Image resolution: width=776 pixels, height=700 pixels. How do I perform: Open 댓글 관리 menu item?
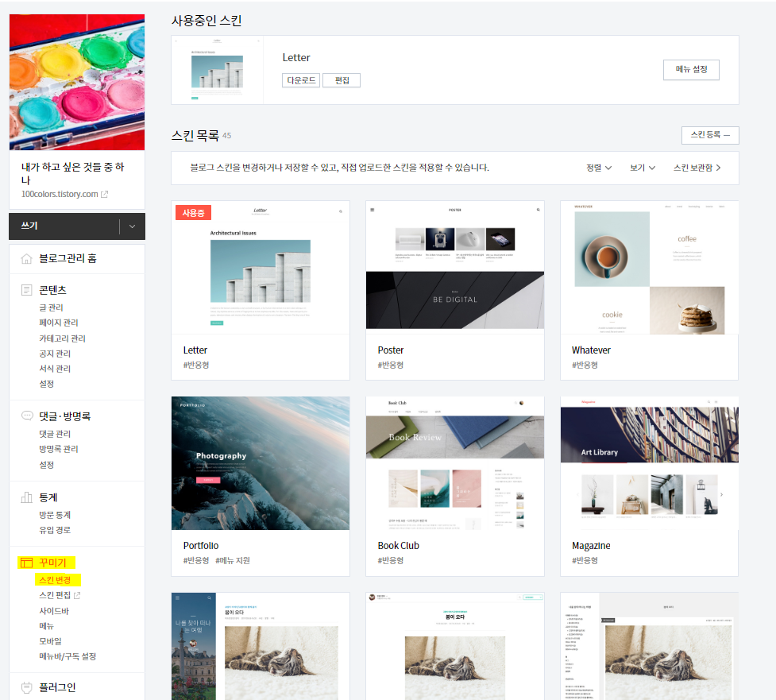(x=55, y=434)
